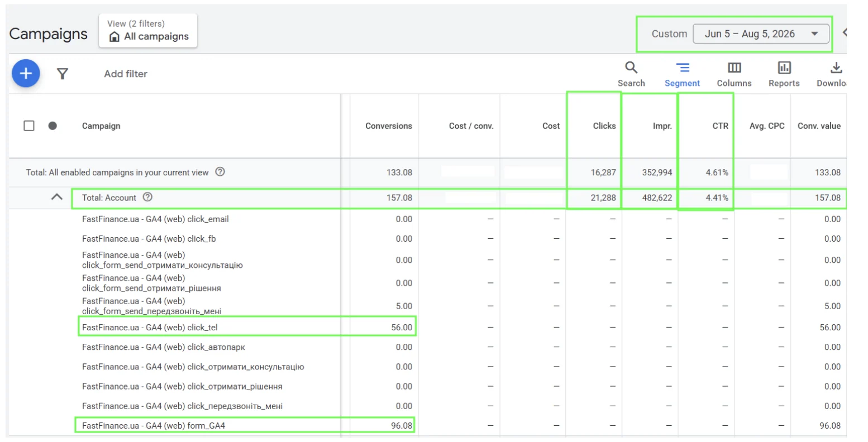Click help icon beside Total: Account

pyautogui.click(x=147, y=197)
